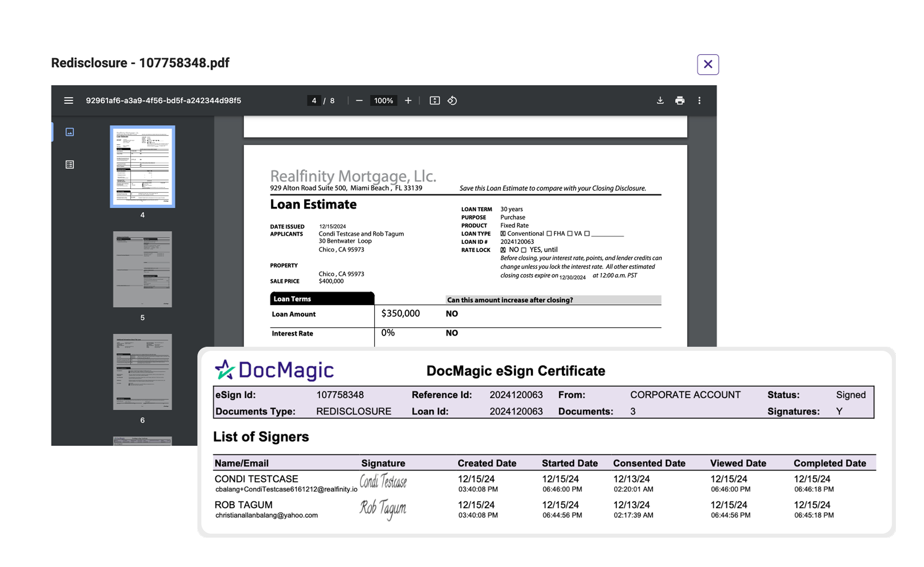Image resolution: width=924 pixels, height=567 pixels.
Task: Toggle the Conventional loan type checkbox
Action: 503,234
